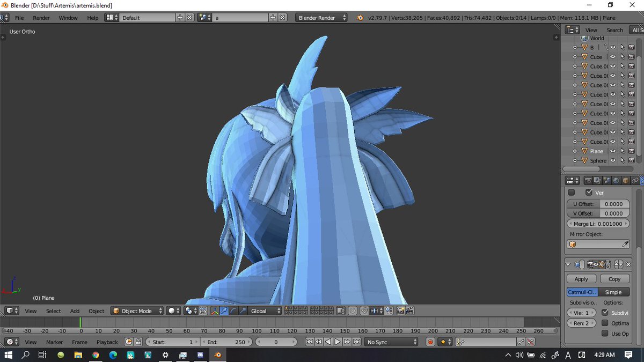Click the Mirror Object field
The width and height of the screenshot is (644, 362).
click(598, 244)
